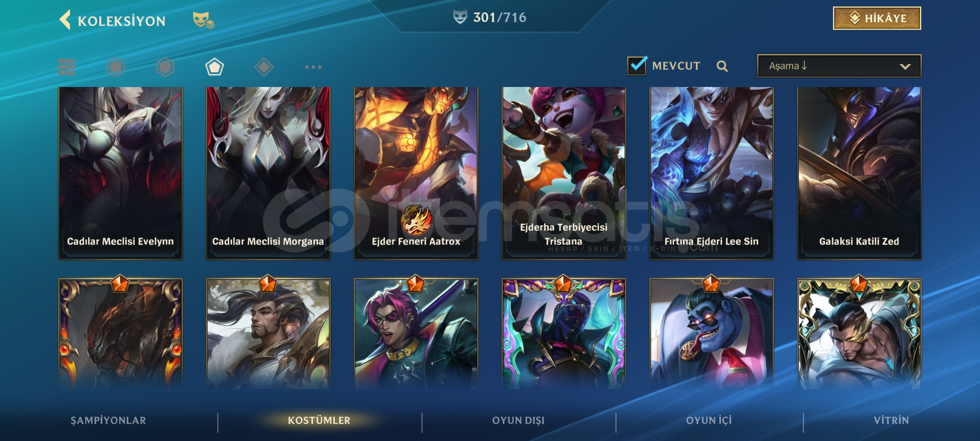Open the Vitrin tab
The image size is (980, 441).
point(891,421)
